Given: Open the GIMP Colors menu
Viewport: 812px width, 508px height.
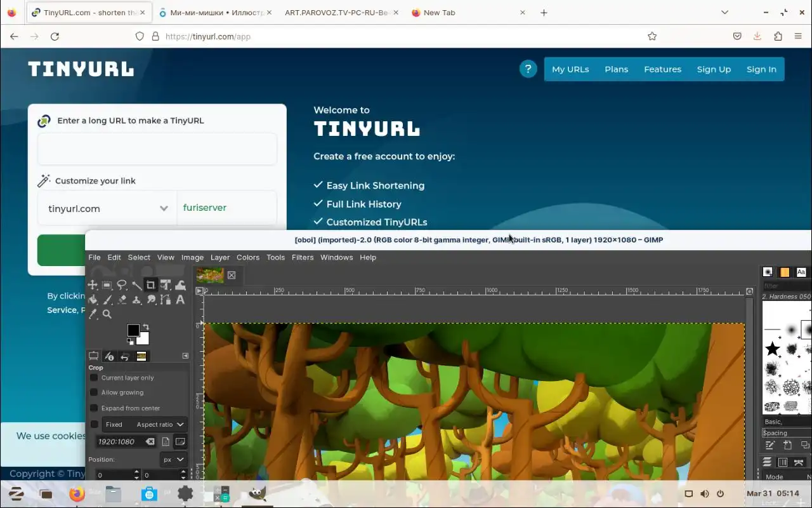Looking at the screenshot, I should pyautogui.click(x=248, y=257).
